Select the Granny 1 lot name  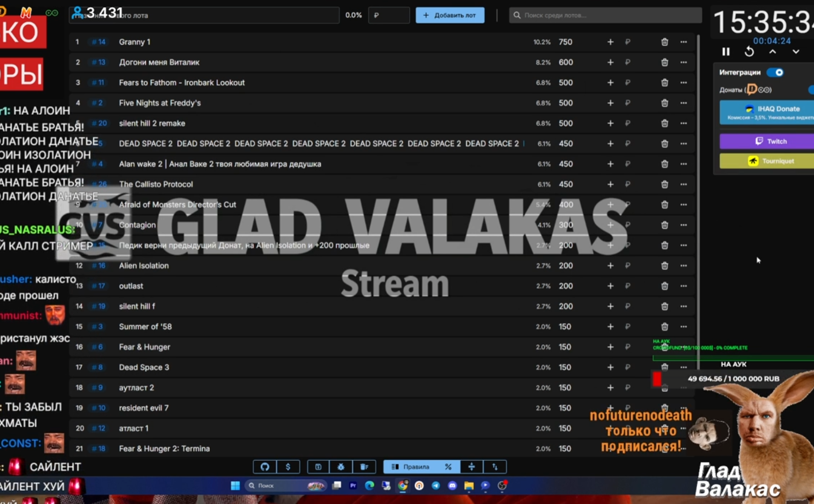pyautogui.click(x=135, y=42)
